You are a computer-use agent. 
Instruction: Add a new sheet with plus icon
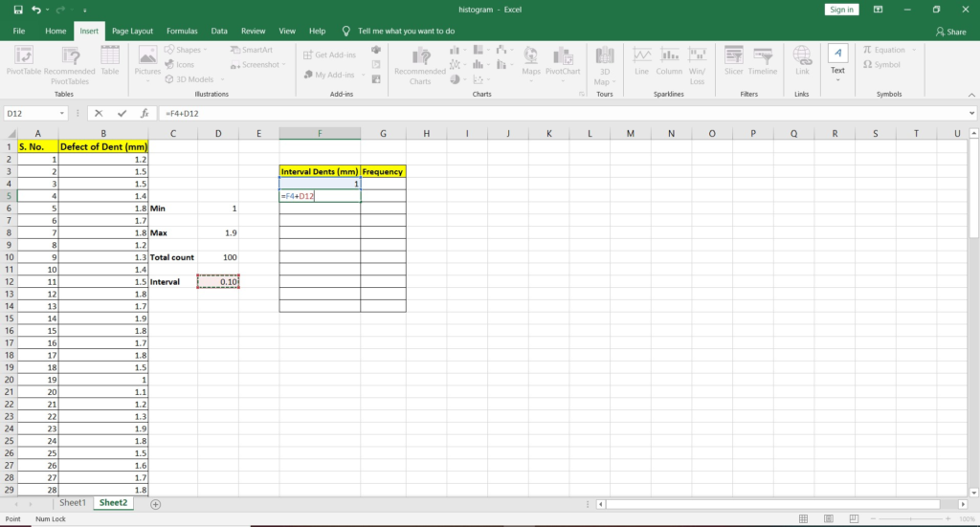tap(156, 504)
